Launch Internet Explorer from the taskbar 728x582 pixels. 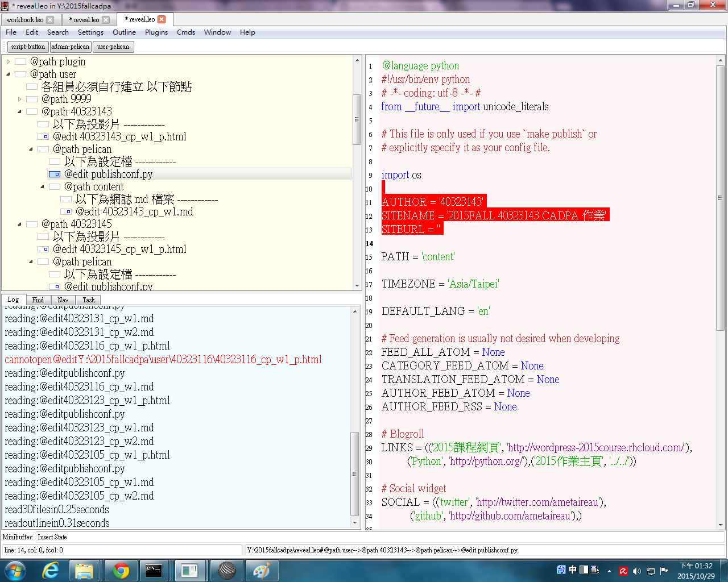51,570
